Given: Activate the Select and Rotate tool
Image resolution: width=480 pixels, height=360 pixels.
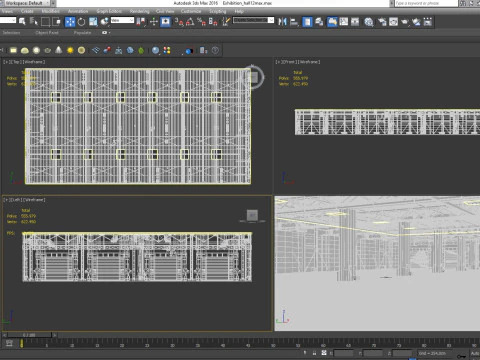Looking at the screenshot, I should pyautogui.click(x=81, y=22).
